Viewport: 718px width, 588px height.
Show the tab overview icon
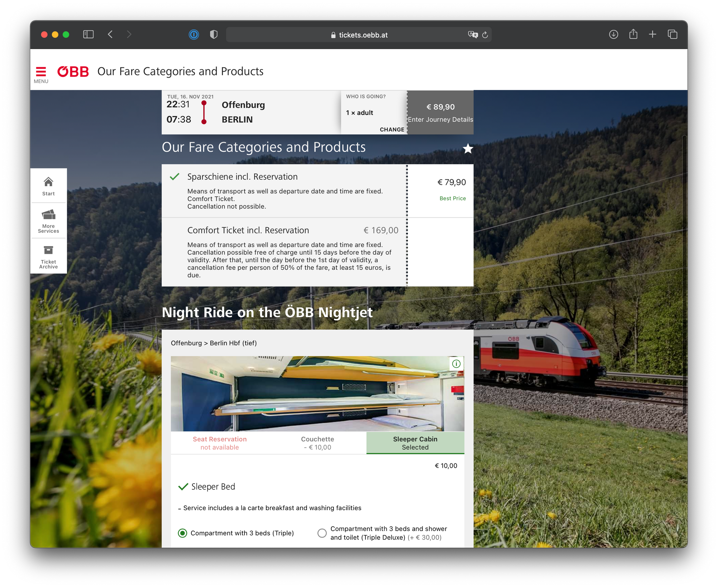click(672, 34)
